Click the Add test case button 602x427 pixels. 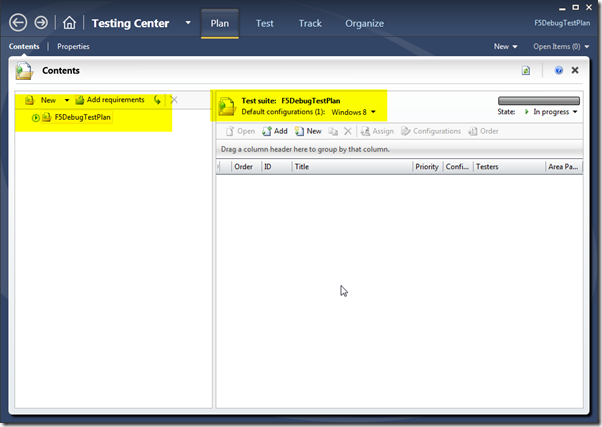(x=275, y=131)
